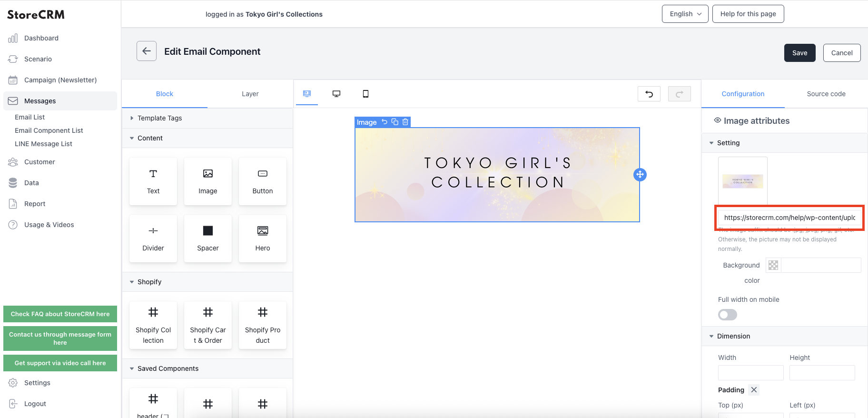Click the blue move handle on image
Image resolution: width=868 pixels, height=418 pixels.
[x=640, y=175]
